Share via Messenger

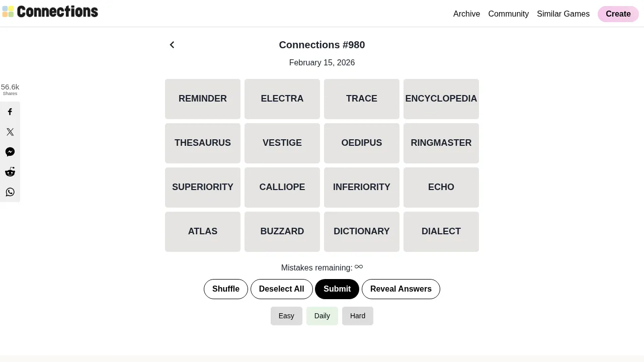pyautogui.click(x=10, y=152)
